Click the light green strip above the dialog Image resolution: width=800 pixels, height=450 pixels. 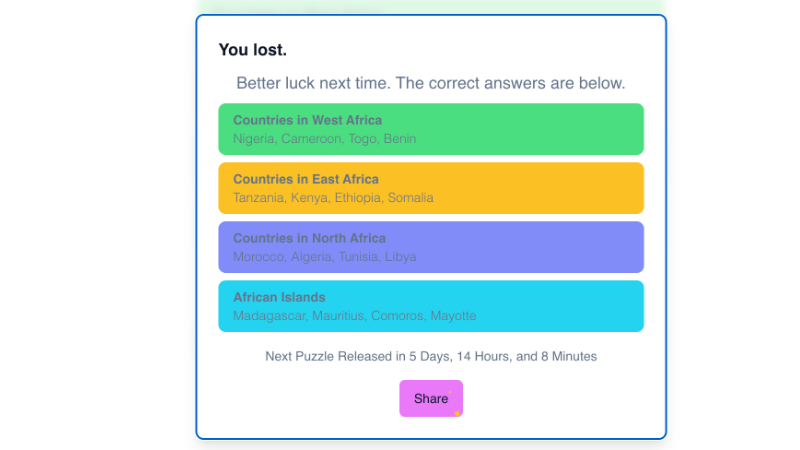pos(430,7)
